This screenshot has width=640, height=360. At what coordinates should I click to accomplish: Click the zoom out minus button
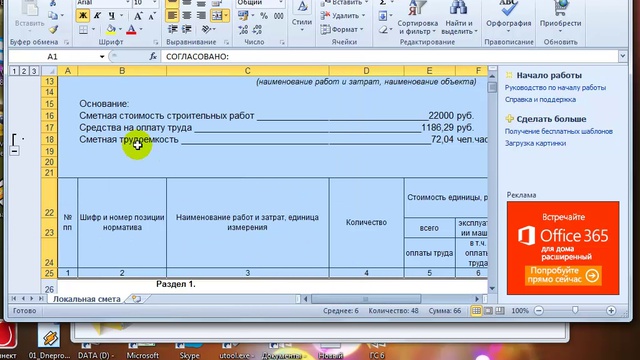click(x=539, y=311)
